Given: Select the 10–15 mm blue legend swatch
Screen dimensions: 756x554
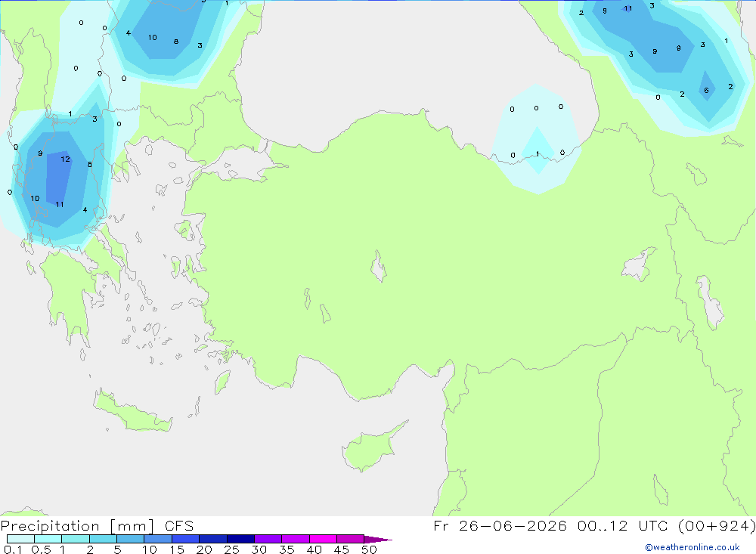Looking at the screenshot, I should 158,539.
